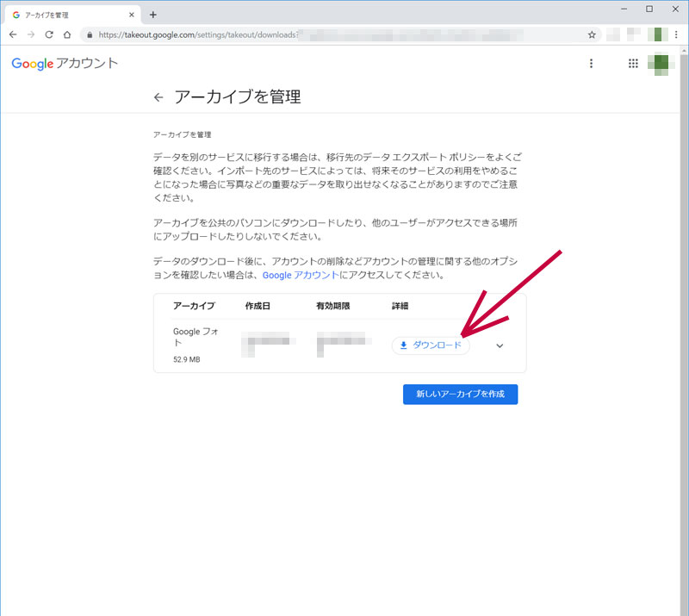Expand the Google フォト archive details chevron
Screen dimensions: 689x616
(x=500, y=346)
